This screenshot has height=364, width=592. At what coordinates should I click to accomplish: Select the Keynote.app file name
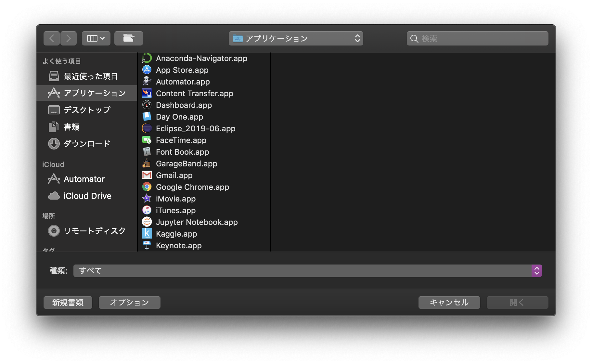pyautogui.click(x=179, y=245)
